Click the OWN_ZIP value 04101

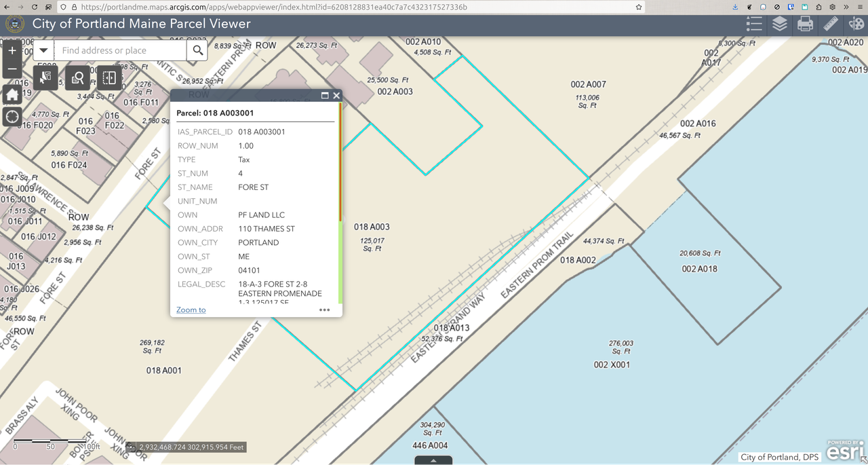[x=248, y=270]
